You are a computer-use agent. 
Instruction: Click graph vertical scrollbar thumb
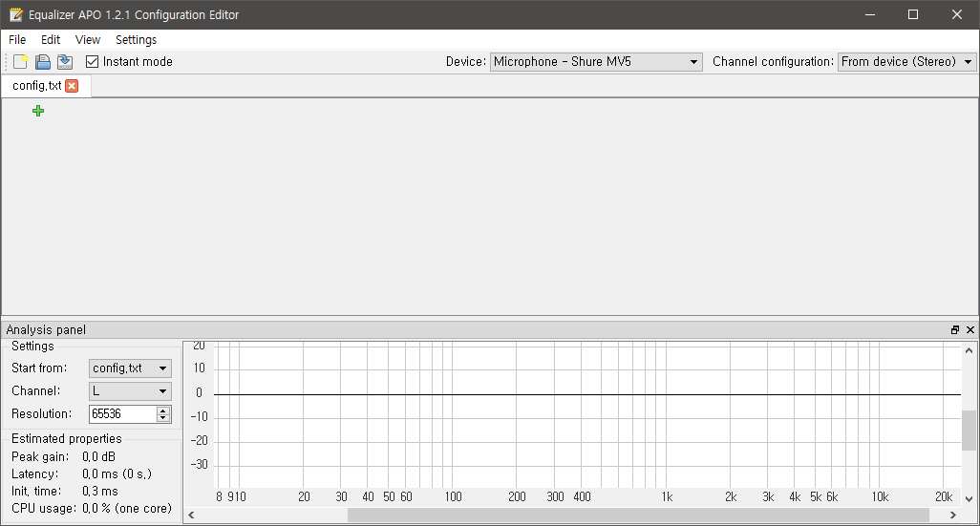click(x=969, y=430)
